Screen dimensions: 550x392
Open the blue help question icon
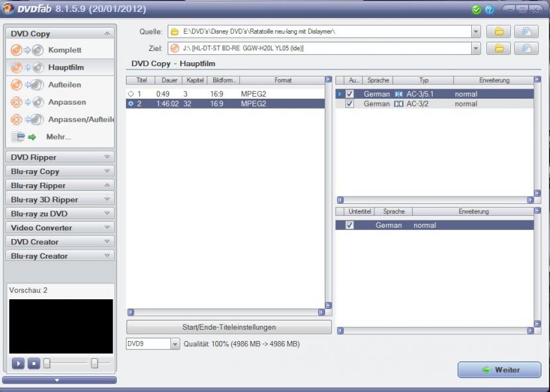point(489,9)
